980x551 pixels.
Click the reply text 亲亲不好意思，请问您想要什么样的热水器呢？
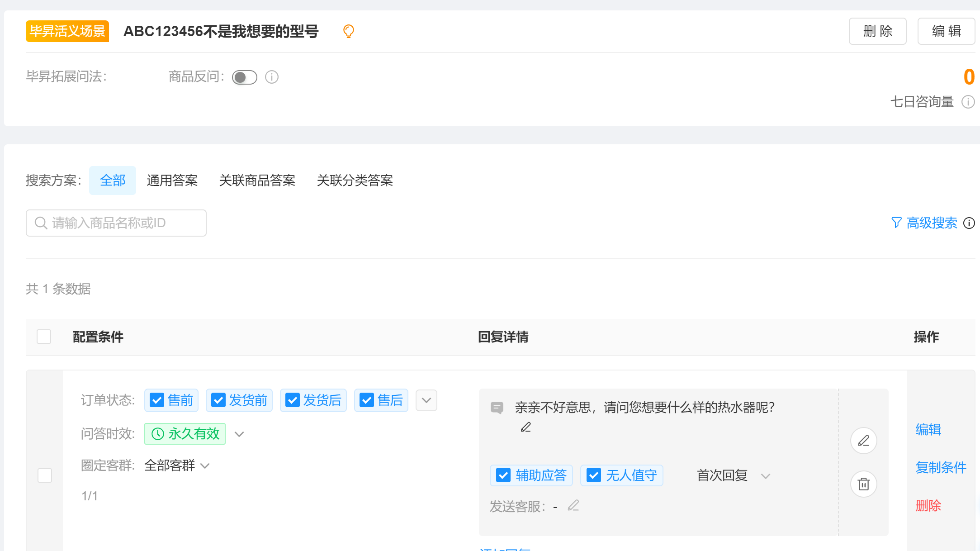[x=645, y=408]
